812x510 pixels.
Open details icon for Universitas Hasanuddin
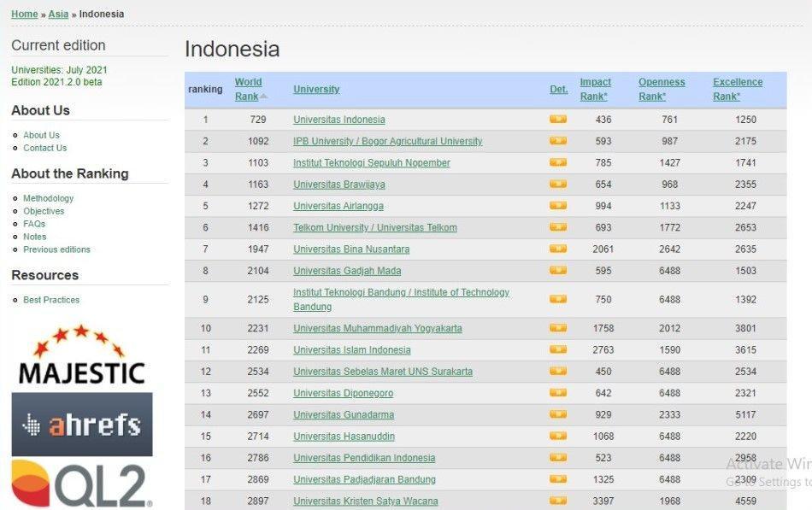[558, 436]
